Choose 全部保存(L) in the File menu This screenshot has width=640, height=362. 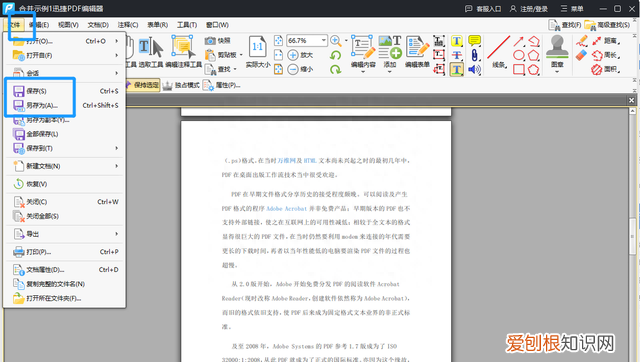[x=65, y=134]
